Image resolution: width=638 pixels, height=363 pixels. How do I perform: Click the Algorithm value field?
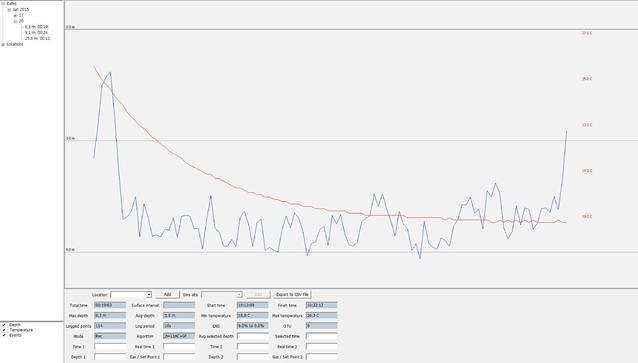179,336
